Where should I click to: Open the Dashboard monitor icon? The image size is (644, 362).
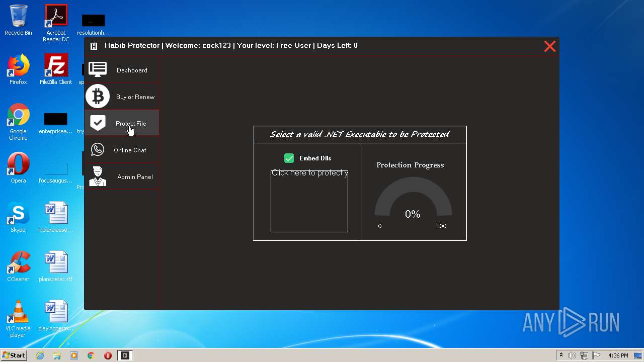[98, 69]
